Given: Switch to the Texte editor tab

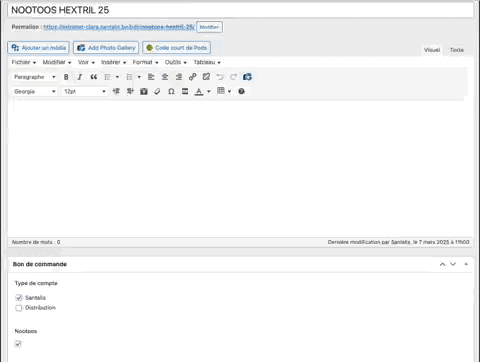Looking at the screenshot, I should pyautogui.click(x=457, y=50).
